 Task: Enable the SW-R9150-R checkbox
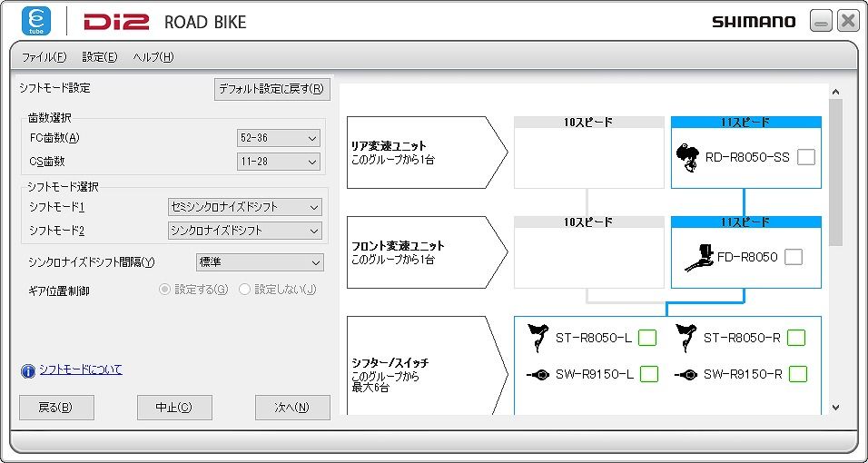pos(798,374)
